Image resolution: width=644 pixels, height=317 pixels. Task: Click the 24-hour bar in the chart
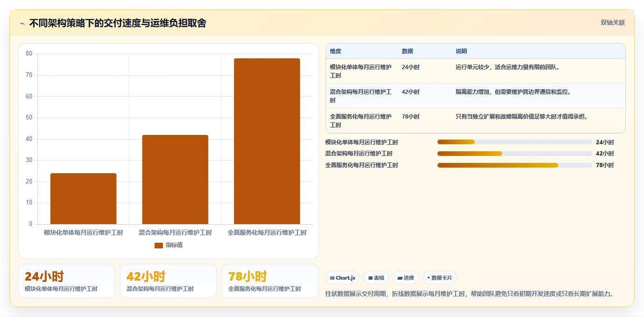(83, 199)
